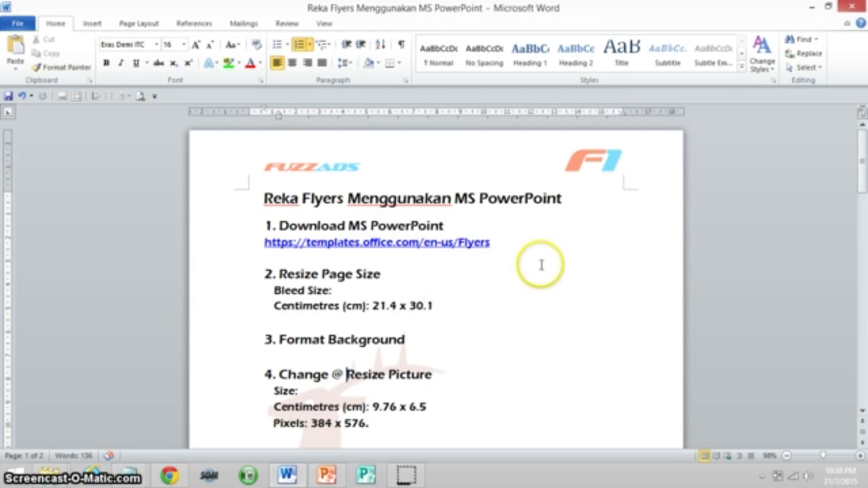This screenshot has height=488, width=868.
Task: Toggle show paragraph marks
Action: [x=401, y=44]
